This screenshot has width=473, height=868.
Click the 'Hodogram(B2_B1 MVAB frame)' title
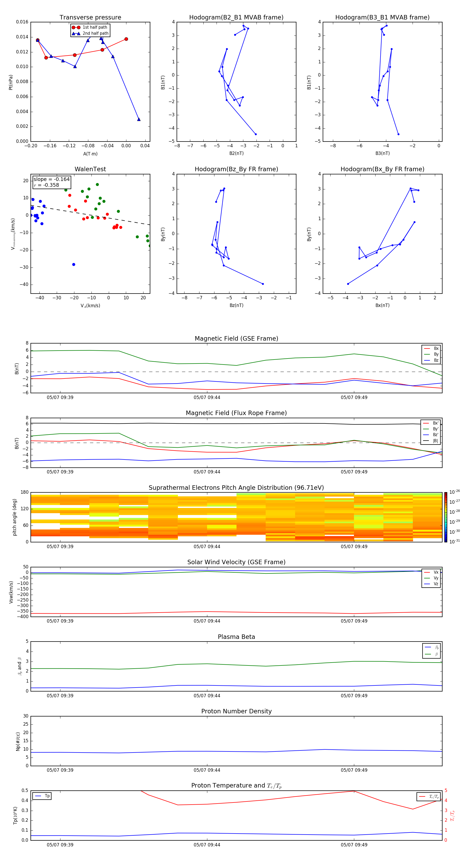click(x=236, y=18)
